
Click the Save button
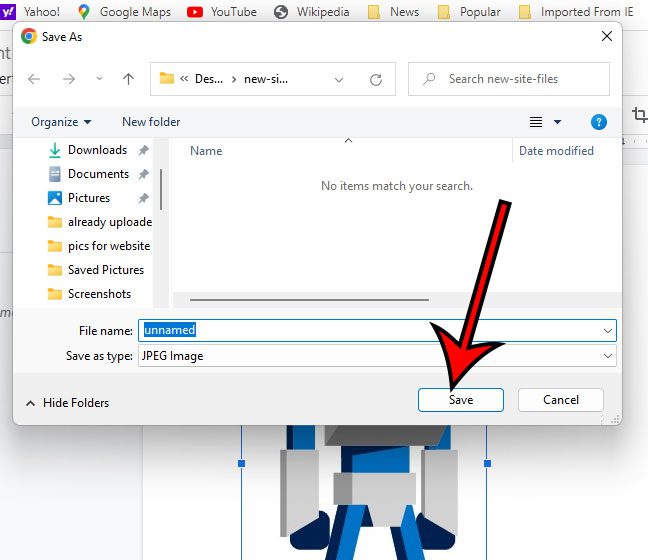pyautogui.click(x=460, y=400)
